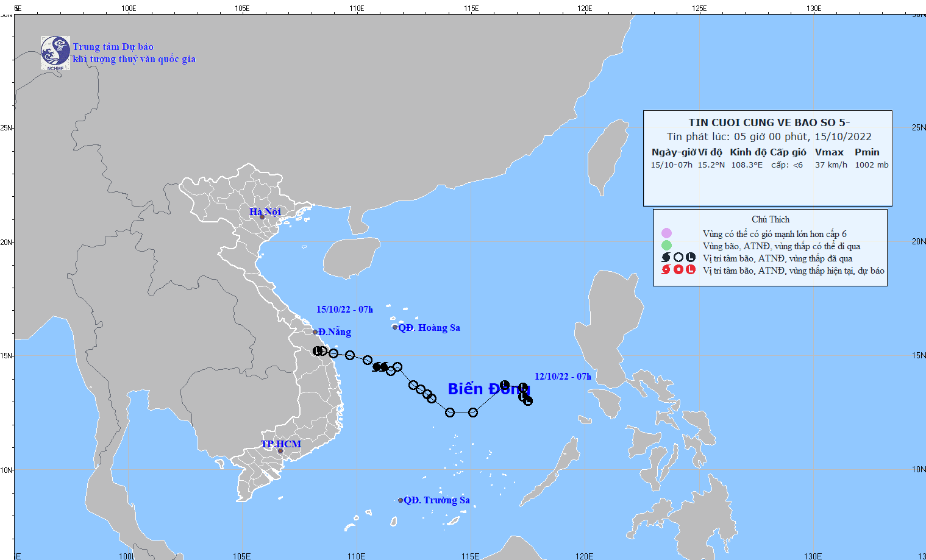Click the 15/10-07h table cell
926x560 pixels.
point(671,165)
